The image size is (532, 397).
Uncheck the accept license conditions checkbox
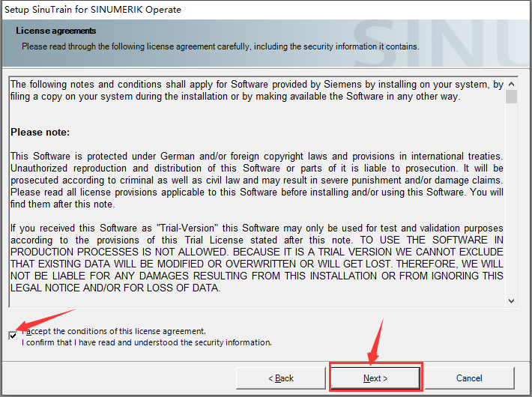[13, 336]
